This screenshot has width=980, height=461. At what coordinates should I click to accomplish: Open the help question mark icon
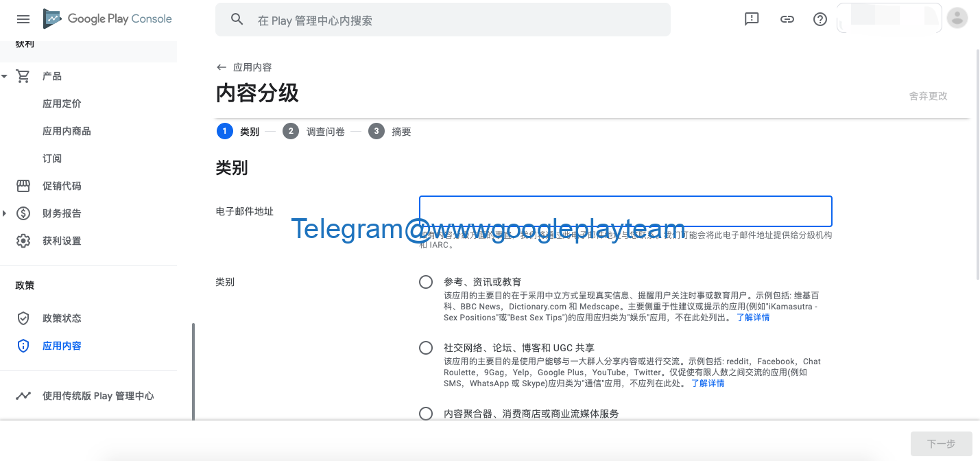[820, 19]
